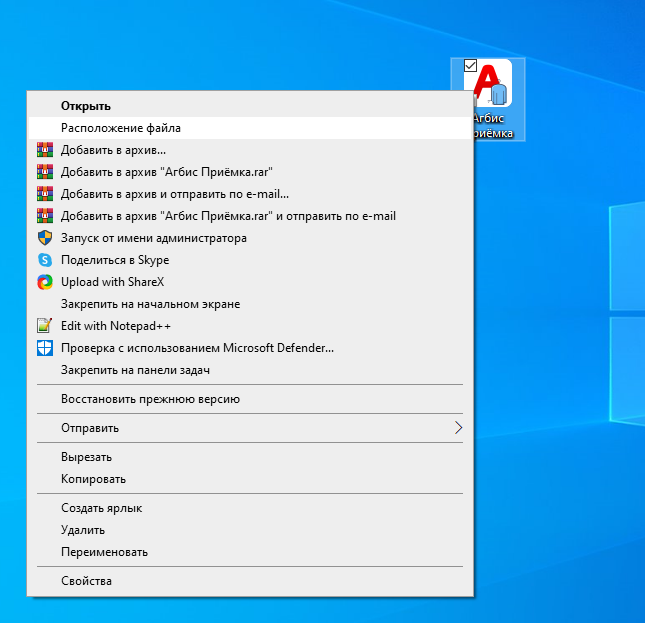The width and height of the screenshot is (645, 623).
Task: Click the Notepad++ icon in context menu
Action: click(44, 326)
